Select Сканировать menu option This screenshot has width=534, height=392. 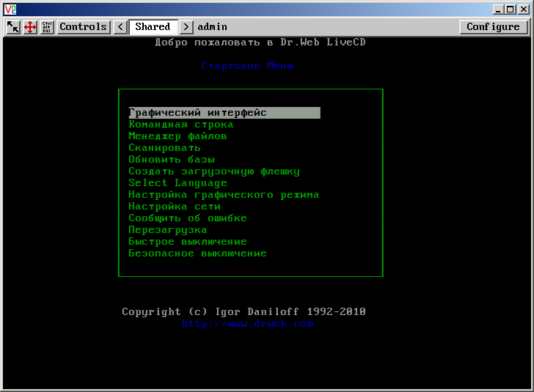point(164,148)
